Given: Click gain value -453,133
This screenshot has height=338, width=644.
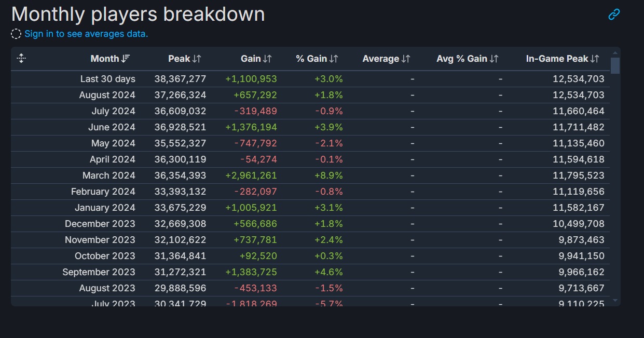Looking at the screenshot, I should pos(256,288).
